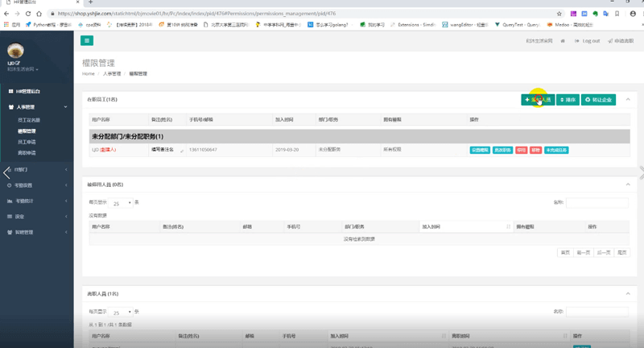Click the first red action button in LJD row
Screen dimensions: 644x348
521,150
